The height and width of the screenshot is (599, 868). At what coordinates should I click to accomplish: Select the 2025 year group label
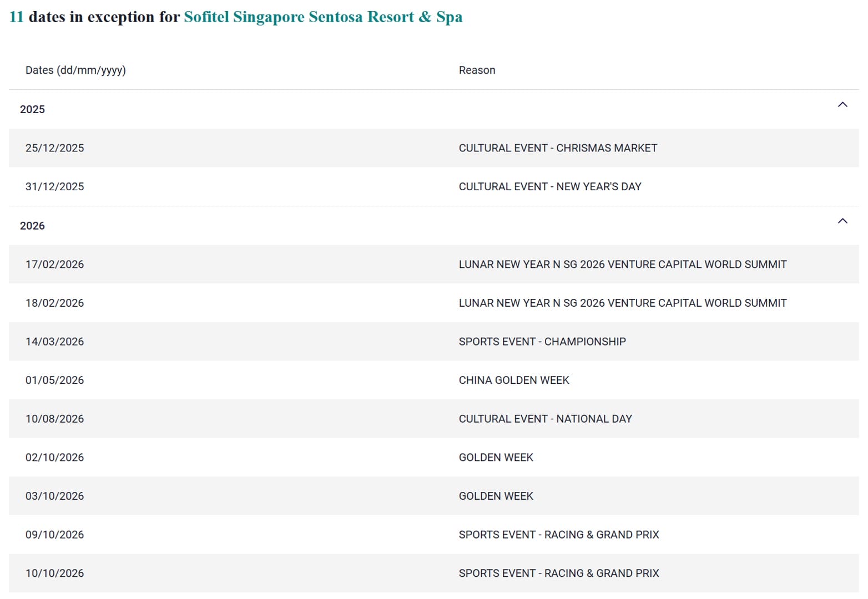click(32, 110)
